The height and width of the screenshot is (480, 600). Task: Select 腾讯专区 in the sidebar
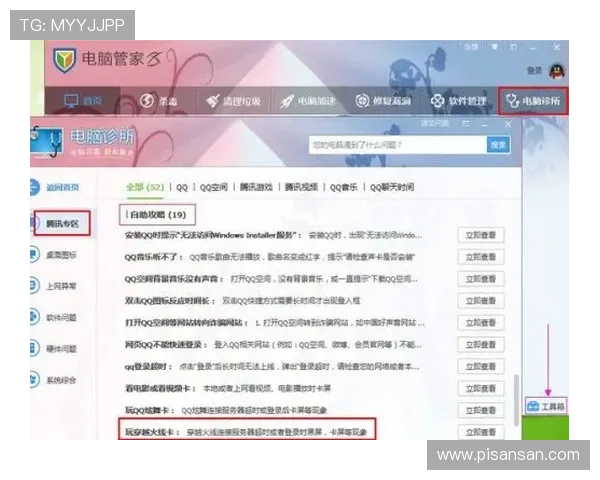pos(62,223)
